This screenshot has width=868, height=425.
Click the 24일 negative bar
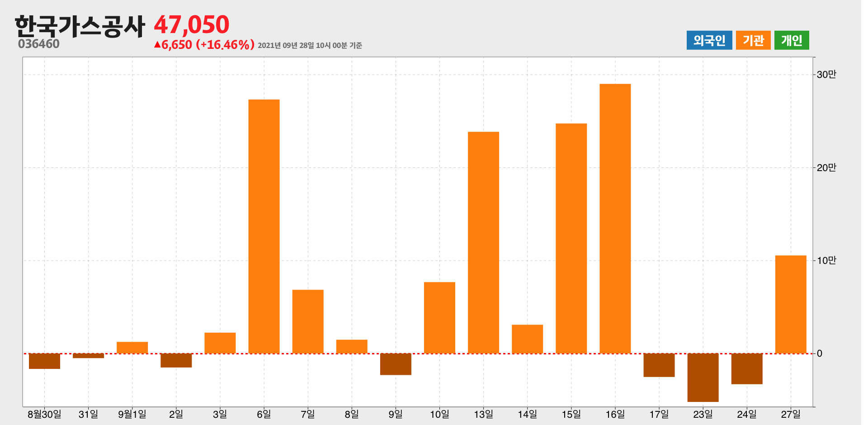pos(747,369)
